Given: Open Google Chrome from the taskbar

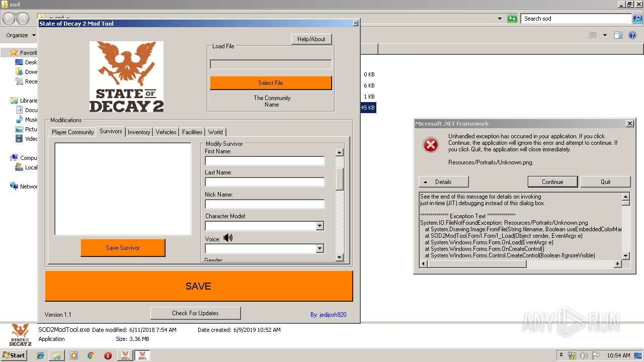Looking at the screenshot, I should tap(91, 355).
